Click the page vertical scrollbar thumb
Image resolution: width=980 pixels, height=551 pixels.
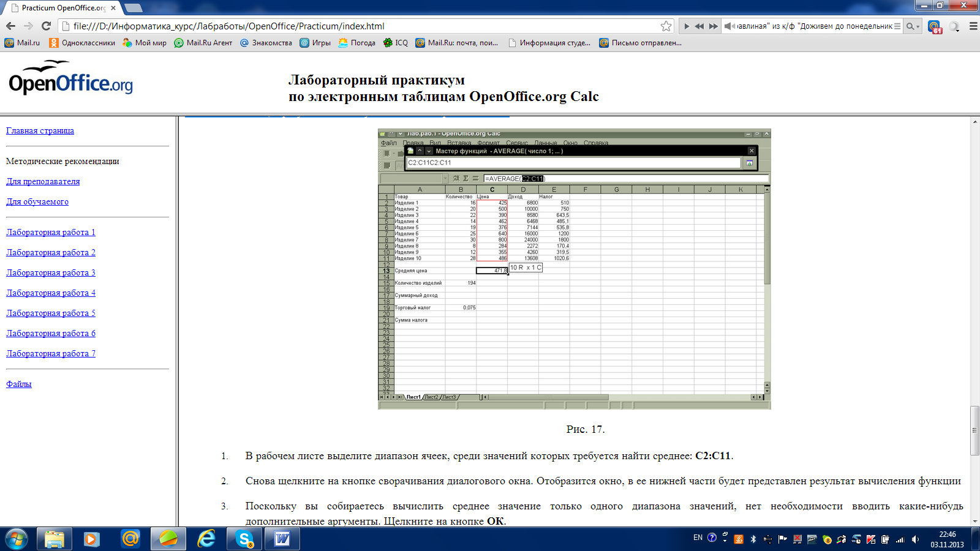point(974,430)
